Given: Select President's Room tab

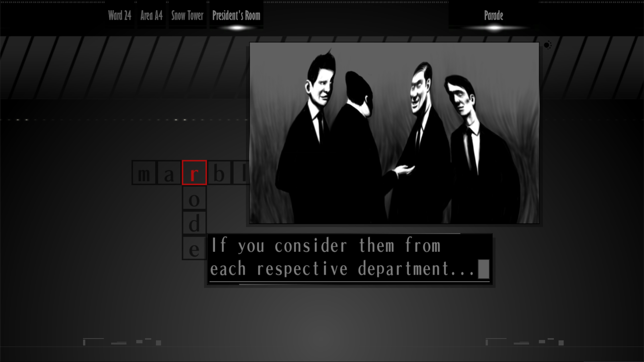Looking at the screenshot, I should 236,15.
